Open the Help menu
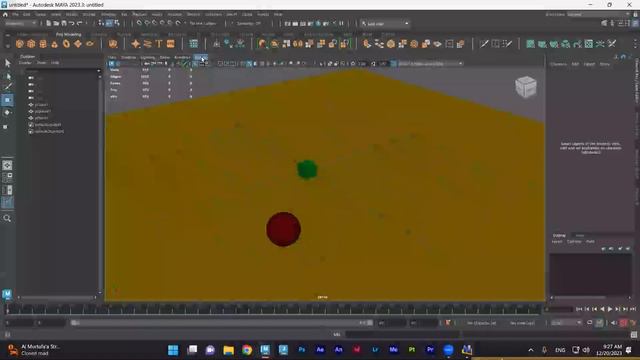 278,14
